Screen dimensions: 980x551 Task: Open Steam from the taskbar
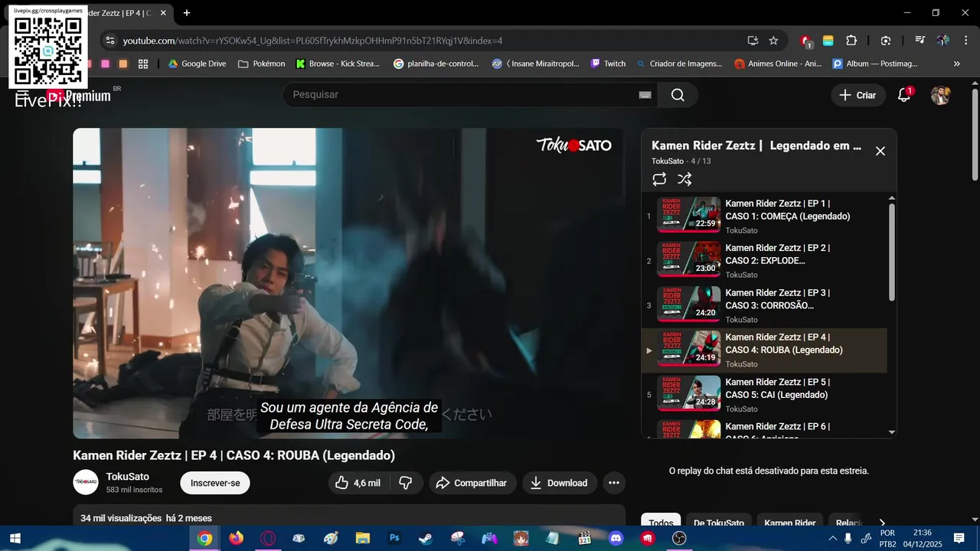[425, 538]
